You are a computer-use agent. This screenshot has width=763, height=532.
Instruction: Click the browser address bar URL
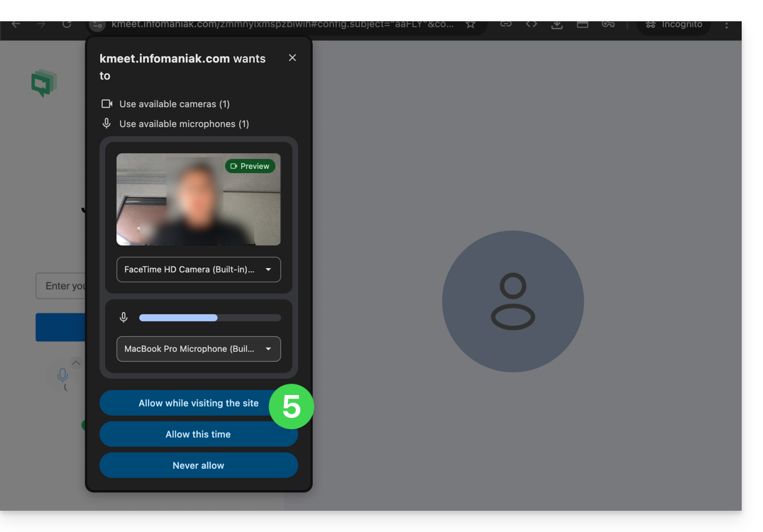[282, 24]
